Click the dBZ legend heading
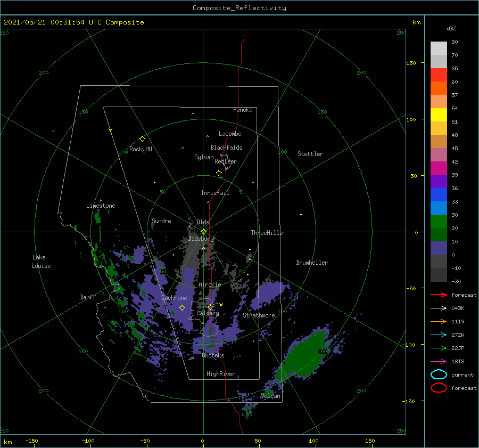Image resolution: width=479 pixels, height=448 pixels. click(x=451, y=29)
